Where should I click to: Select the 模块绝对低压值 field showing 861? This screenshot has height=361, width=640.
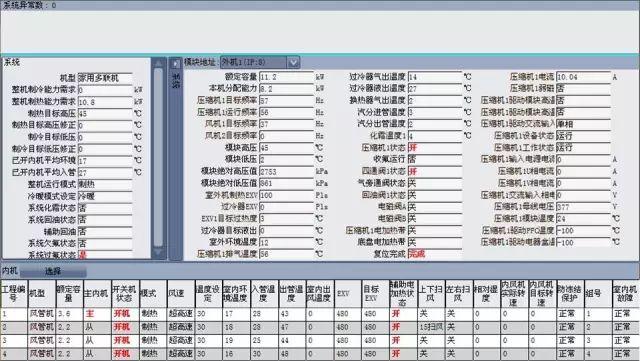coord(287,183)
